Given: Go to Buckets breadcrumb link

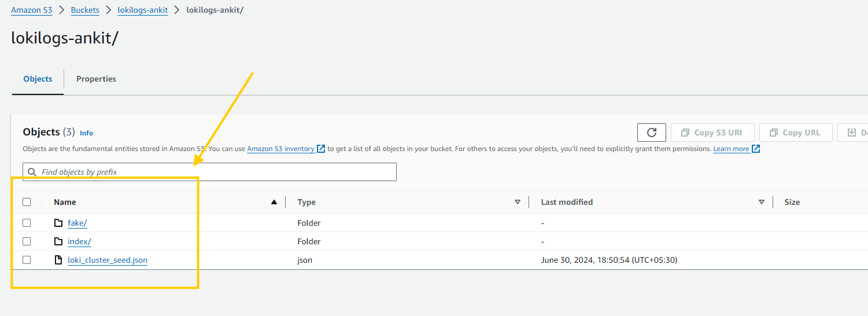Looking at the screenshot, I should click(x=85, y=10).
